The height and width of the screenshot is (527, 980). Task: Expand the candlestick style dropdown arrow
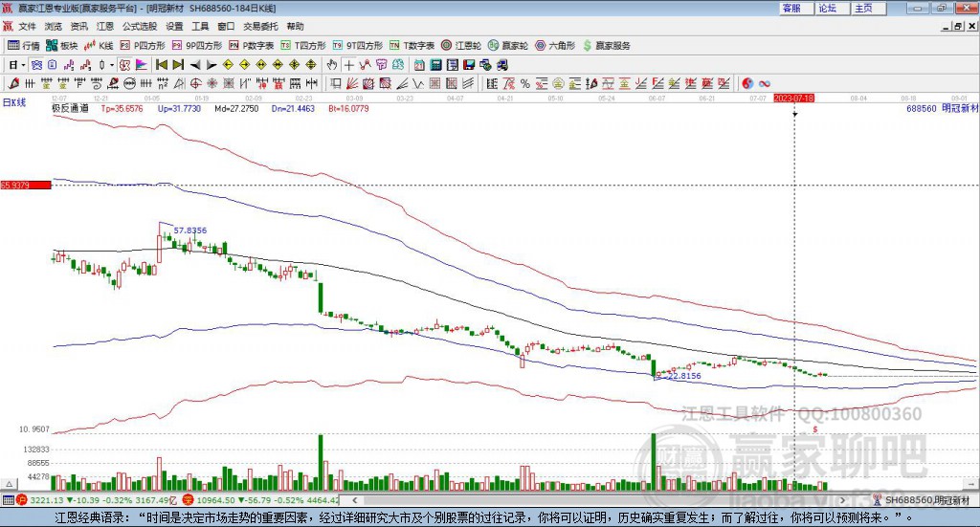(x=111, y=65)
